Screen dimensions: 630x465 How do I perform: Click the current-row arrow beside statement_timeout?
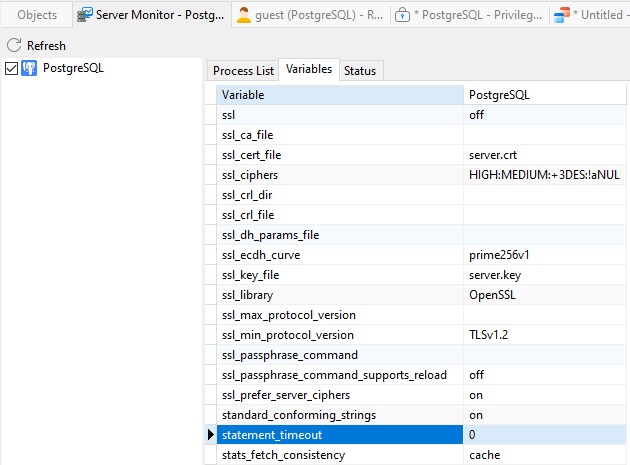pyautogui.click(x=211, y=434)
